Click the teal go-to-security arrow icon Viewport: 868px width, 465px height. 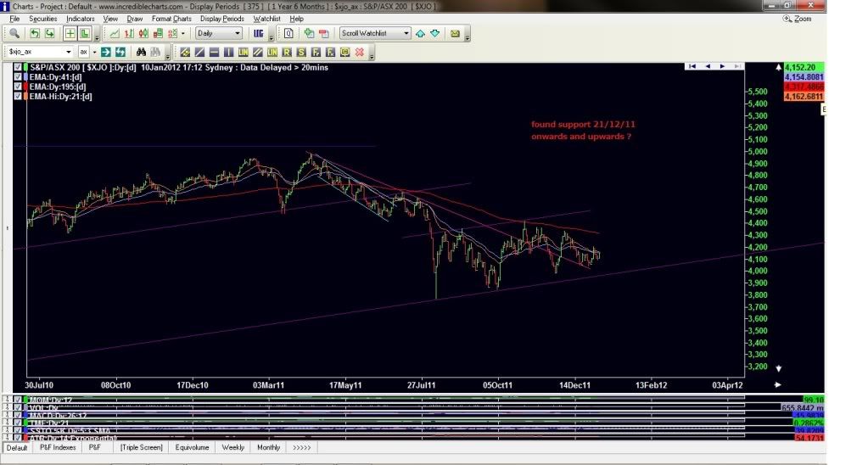click(x=106, y=52)
